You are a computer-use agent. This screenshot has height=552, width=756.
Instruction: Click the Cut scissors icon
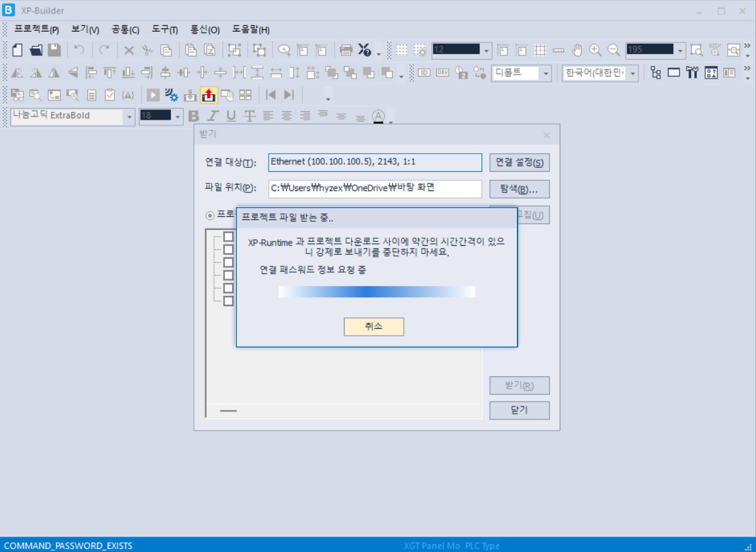[147, 50]
